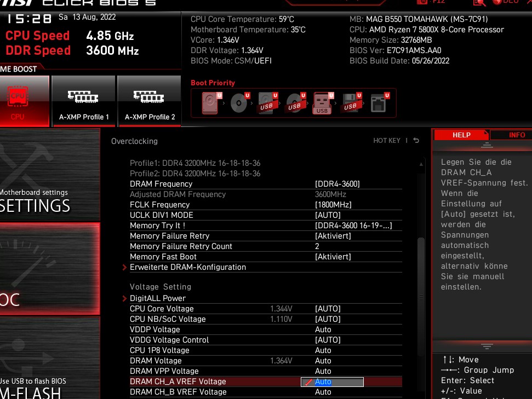The height and width of the screenshot is (399, 532).
Task: Click the CPU Speed 4.85 GHz readout
Action: 70,35
